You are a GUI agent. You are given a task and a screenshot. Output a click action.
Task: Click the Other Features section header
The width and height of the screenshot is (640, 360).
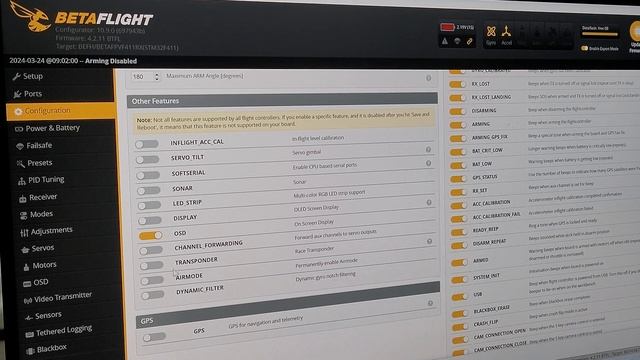pos(282,100)
